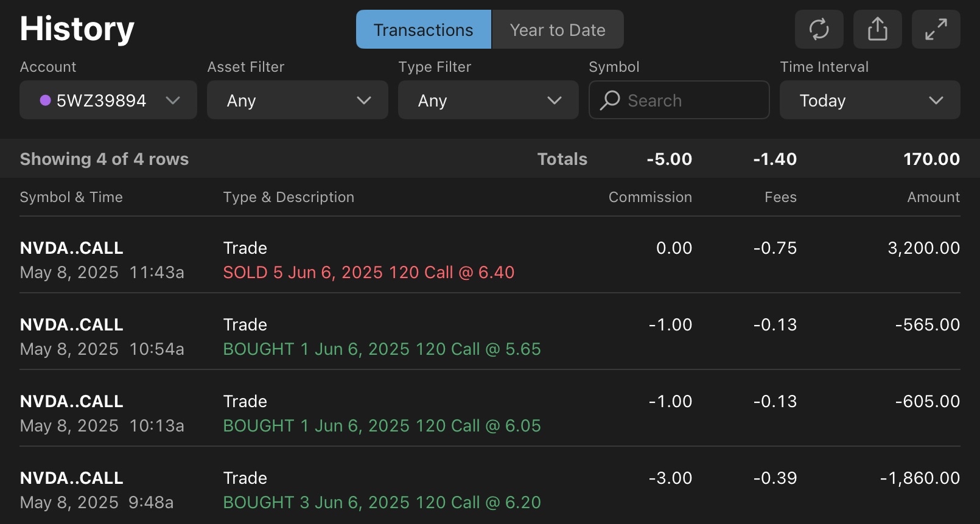Switch to the Year to Date tab
Screen dimensions: 980x524
557,29
